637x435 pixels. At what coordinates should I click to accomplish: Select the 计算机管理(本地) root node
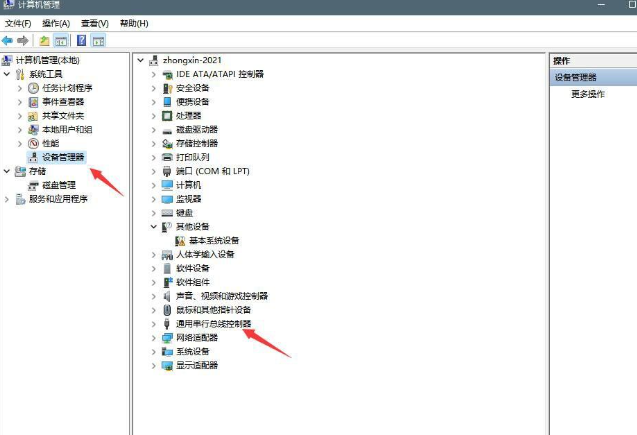(x=48, y=60)
